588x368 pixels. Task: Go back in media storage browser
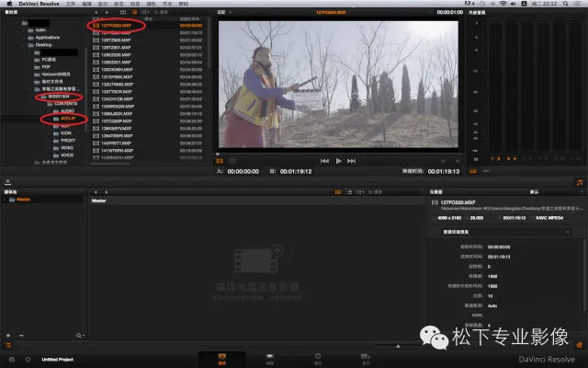point(96,12)
